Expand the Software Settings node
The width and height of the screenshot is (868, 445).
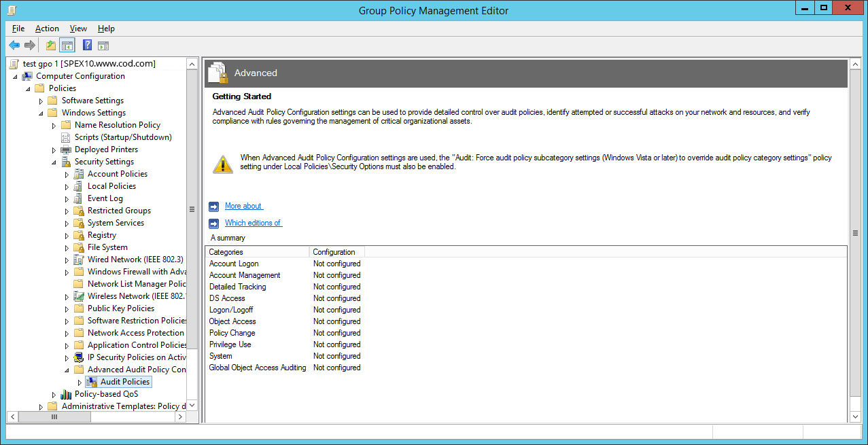(x=41, y=101)
